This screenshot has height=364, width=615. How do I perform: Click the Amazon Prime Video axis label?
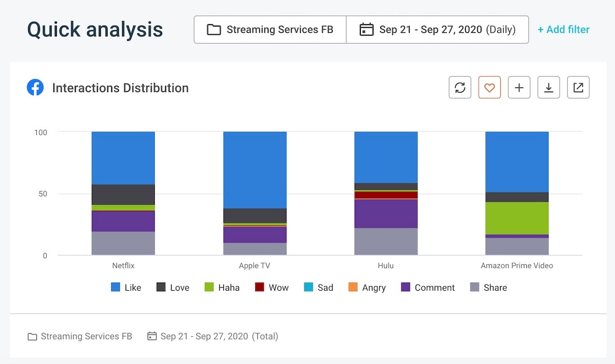517,266
